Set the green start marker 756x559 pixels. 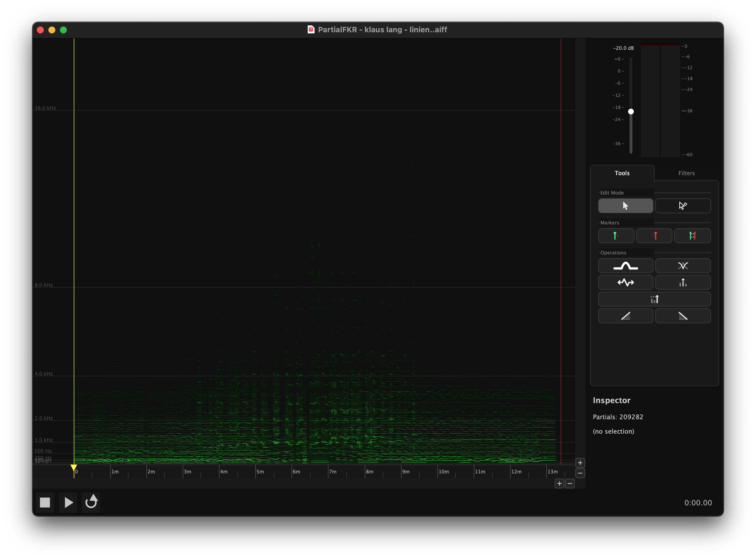pyautogui.click(x=616, y=236)
